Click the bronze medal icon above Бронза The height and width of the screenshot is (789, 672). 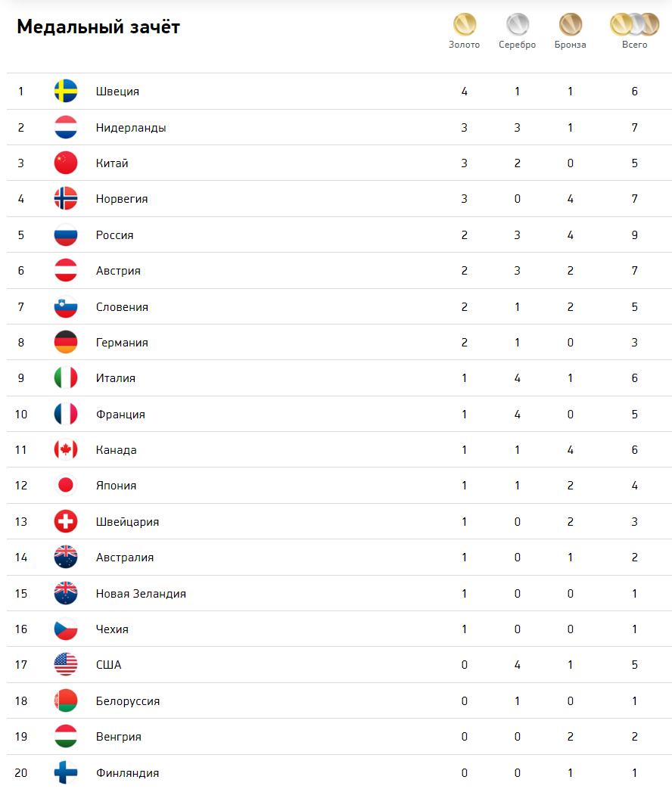(571, 24)
